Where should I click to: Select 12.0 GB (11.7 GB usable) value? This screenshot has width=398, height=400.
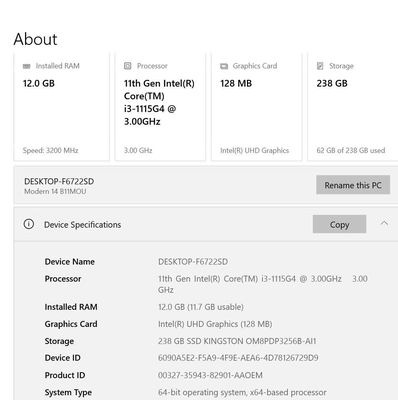(201, 307)
